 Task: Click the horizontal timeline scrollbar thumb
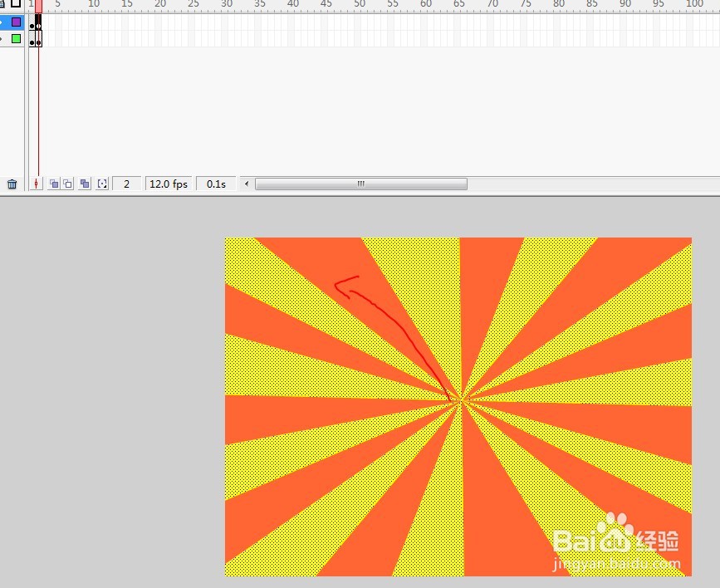(361, 184)
